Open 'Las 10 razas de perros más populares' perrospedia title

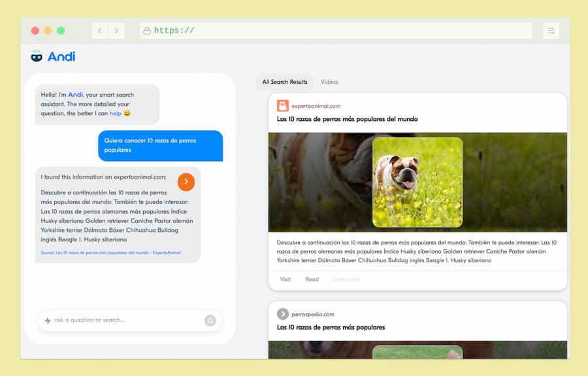point(331,327)
